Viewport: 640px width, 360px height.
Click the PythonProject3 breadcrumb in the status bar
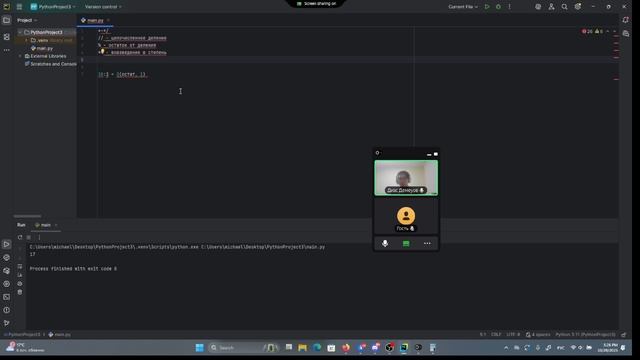24,335
